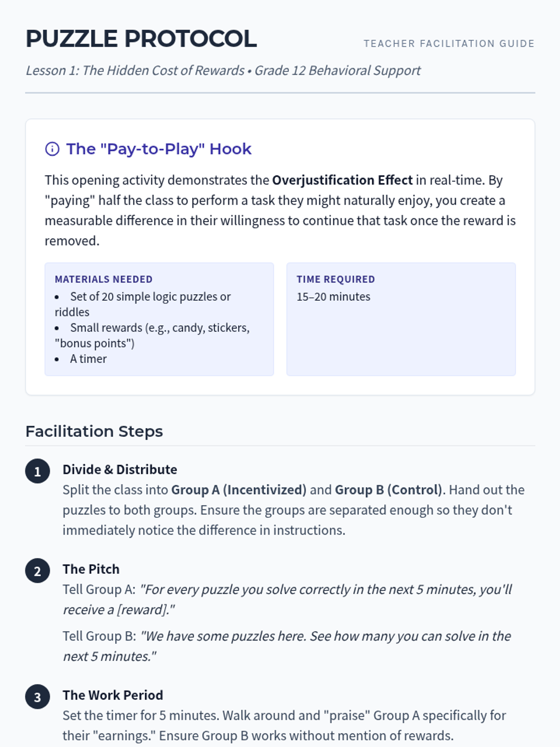Image resolution: width=560 pixels, height=747 pixels.
Task: Click the 15–20 minutes text
Action: (333, 296)
